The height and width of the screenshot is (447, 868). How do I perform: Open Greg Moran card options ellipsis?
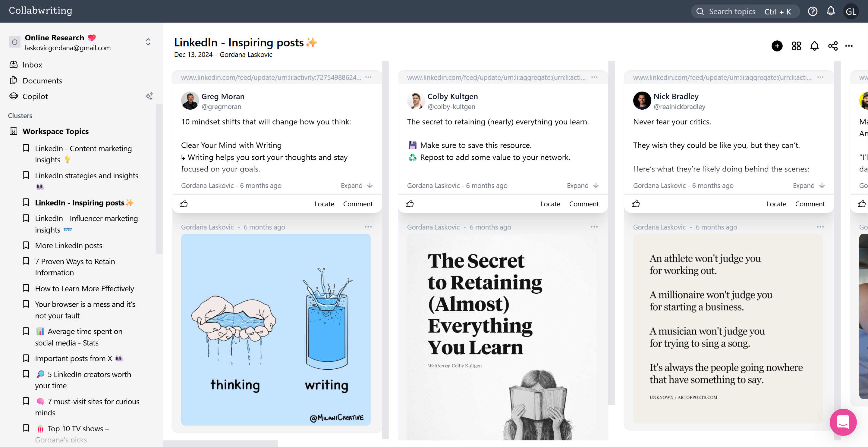368,77
